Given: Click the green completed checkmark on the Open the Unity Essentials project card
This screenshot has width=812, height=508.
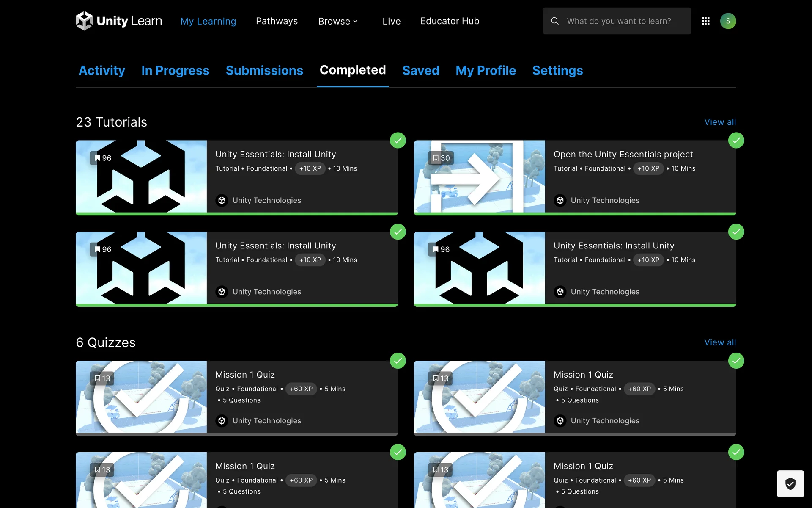Looking at the screenshot, I should point(736,141).
